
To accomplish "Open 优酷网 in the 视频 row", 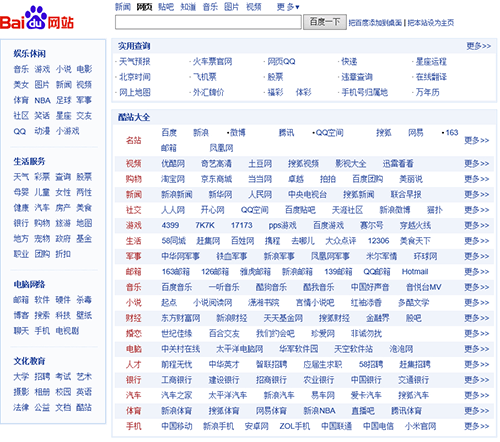I will point(173,164).
